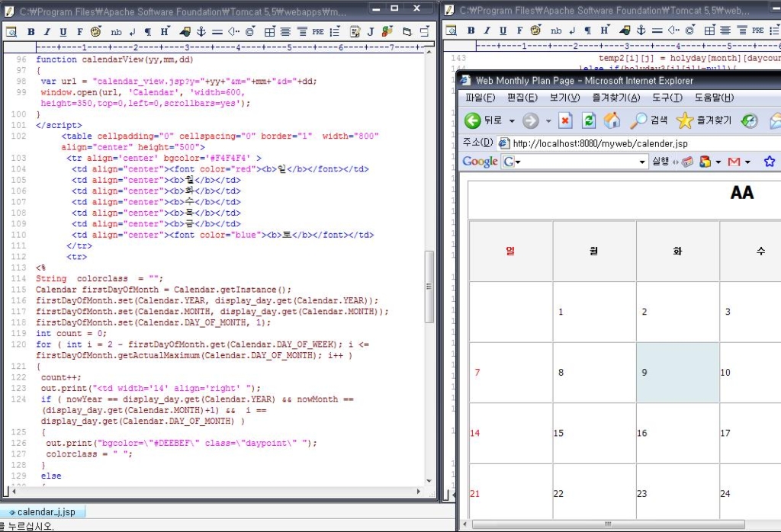This screenshot has width=781, height=532.
Task: Insert line break tag in left editor
Action: point(132,32)
